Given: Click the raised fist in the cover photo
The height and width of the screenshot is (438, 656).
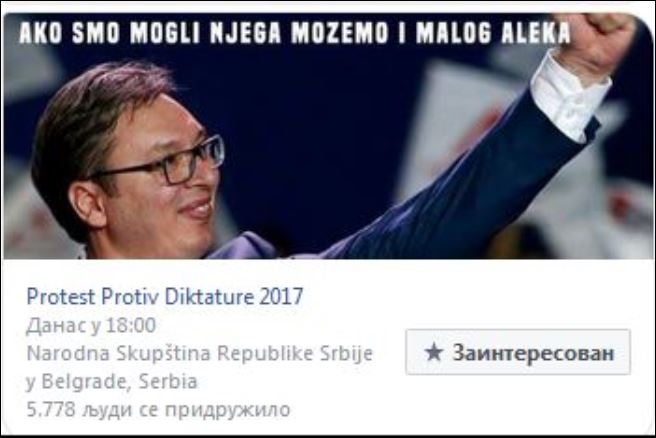Looking at the screenshot, I should (x=599, y=38).
